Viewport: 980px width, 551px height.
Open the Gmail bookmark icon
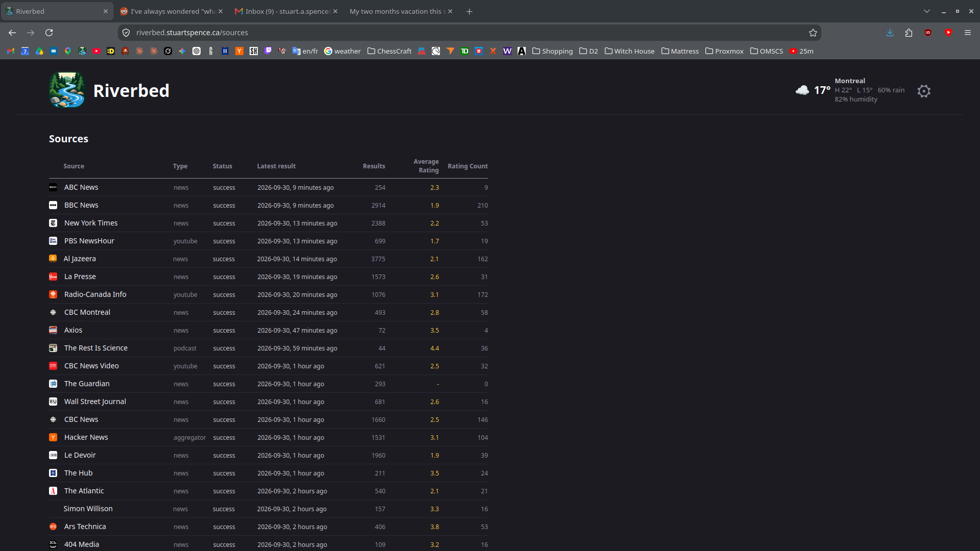pyautogui.click(x=11, y=51)
